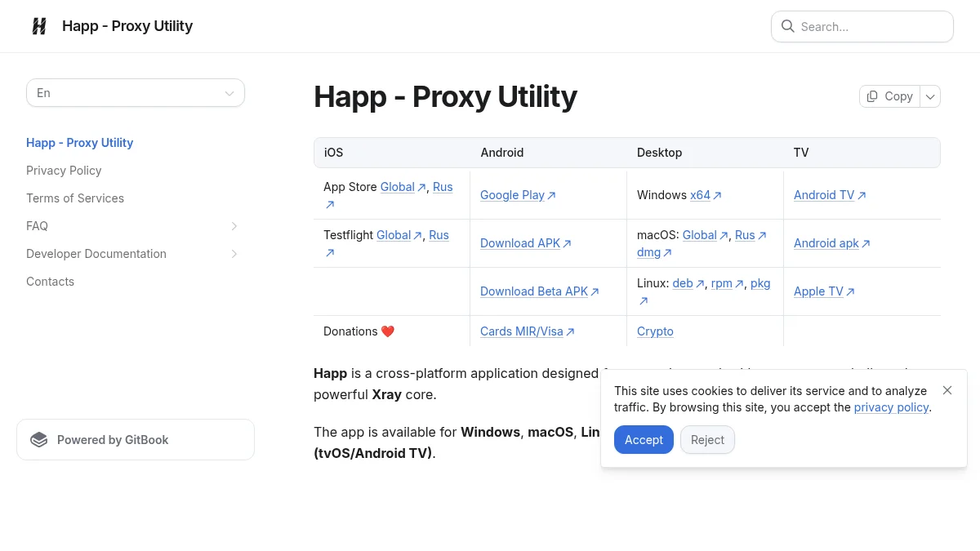Click the TV table column header
The width and height of the screenshot is (980, 551).
[x=801, y=153]
